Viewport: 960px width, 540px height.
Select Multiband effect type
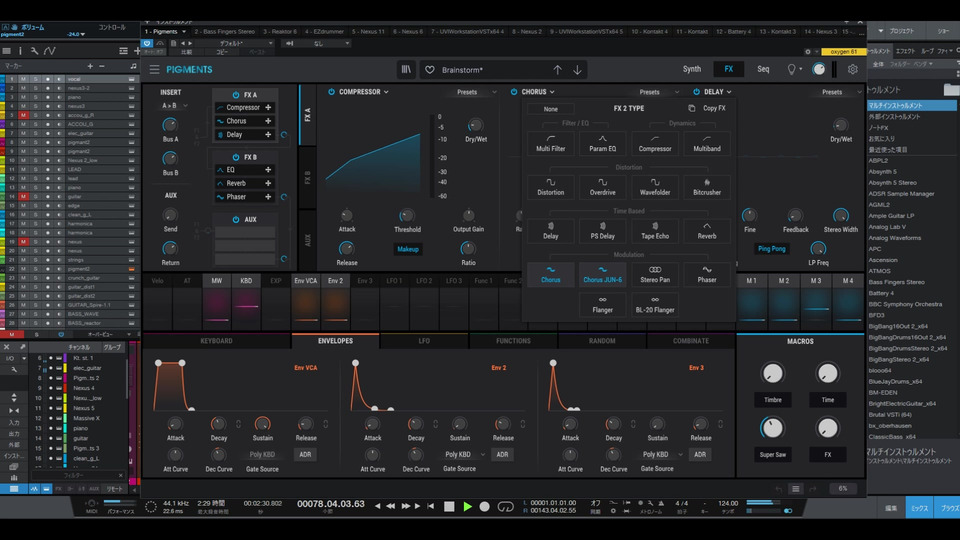(x=707, y=143)
